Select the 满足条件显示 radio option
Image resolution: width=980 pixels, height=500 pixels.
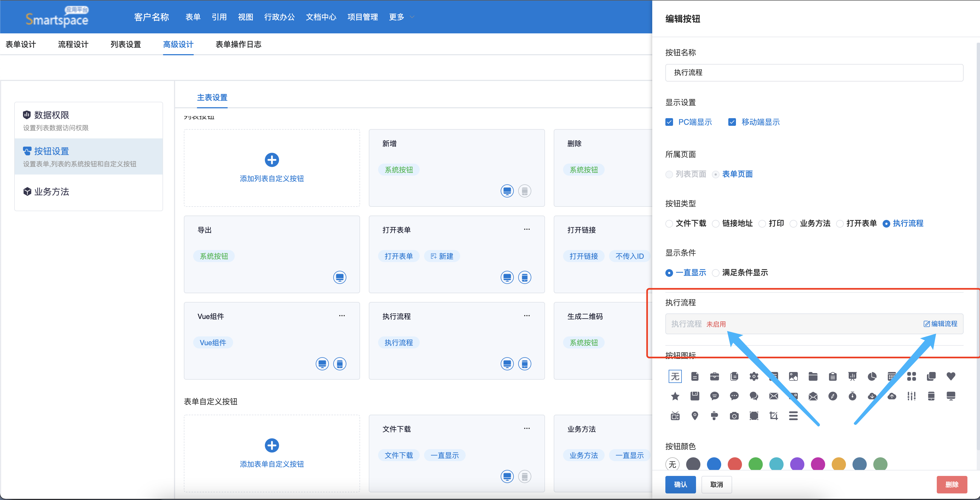716,273
